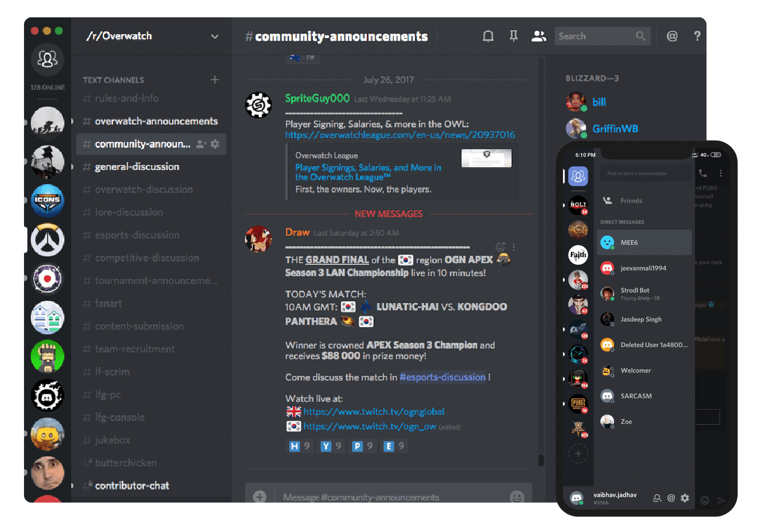Open the twitch.tv/ognglobal stream link
Viewport: 757px width, 532px height.
(x=374, y=411)
